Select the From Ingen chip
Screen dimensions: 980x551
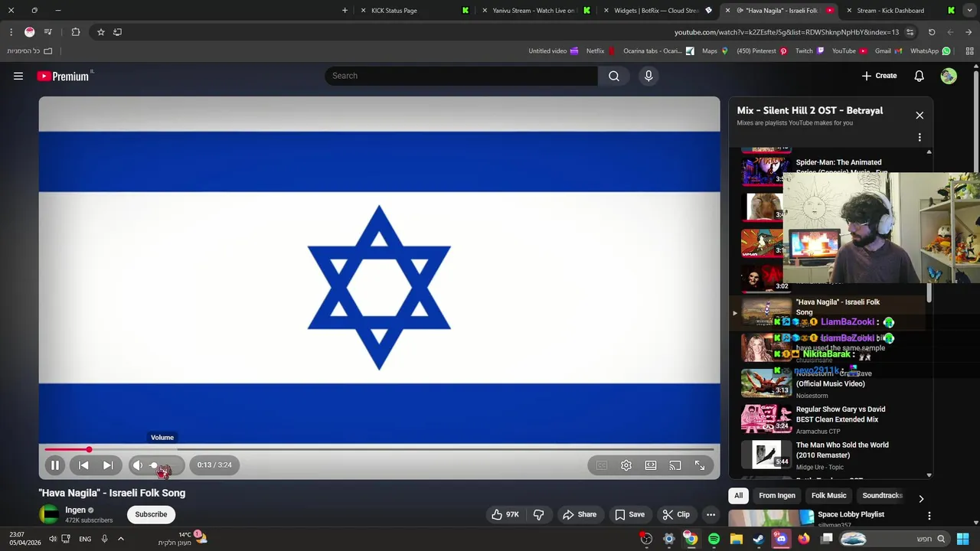tap(777, 496)
